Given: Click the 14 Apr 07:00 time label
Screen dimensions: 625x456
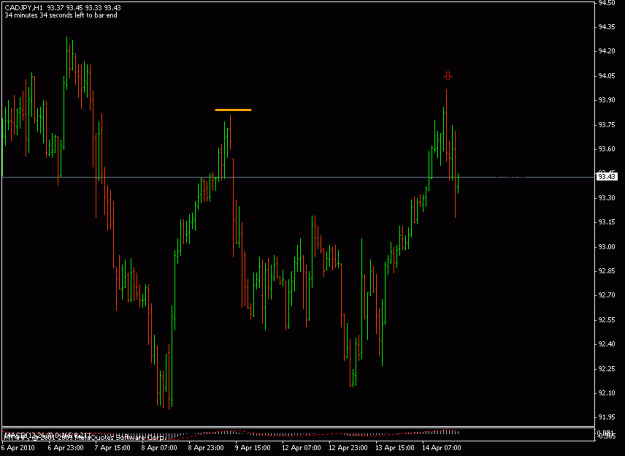Looking at the screenshot, I should click(442, 448).
